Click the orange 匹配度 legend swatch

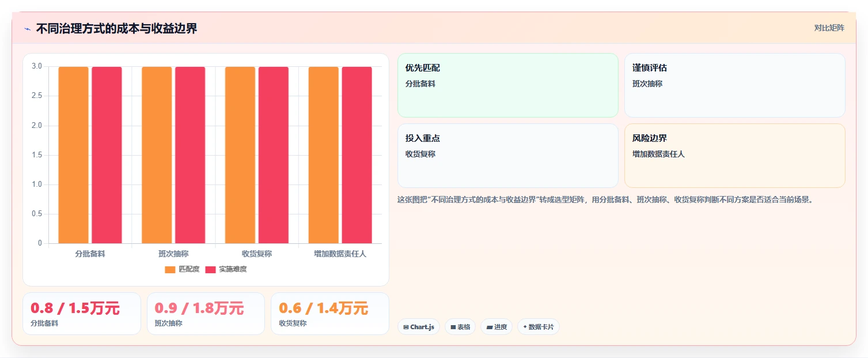pyautogui.click(x=170, y=269)
